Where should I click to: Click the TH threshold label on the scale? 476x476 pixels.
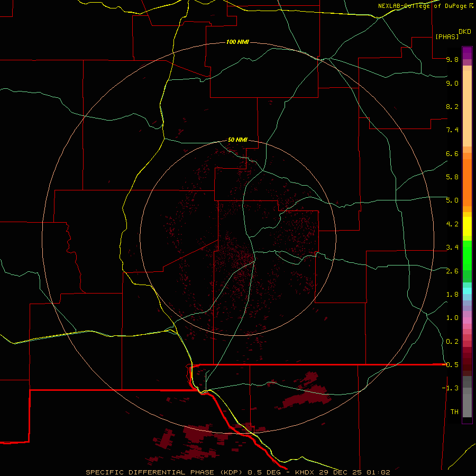point(454,411)
